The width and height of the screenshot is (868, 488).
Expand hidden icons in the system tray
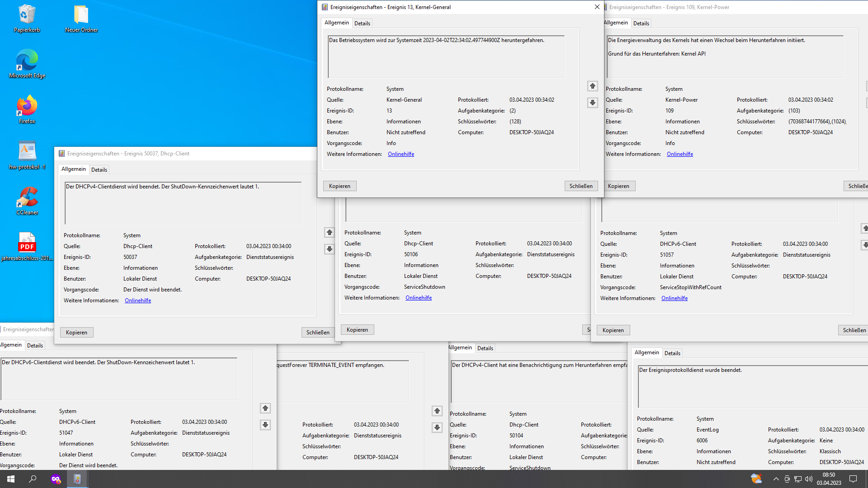coord(776,480)
